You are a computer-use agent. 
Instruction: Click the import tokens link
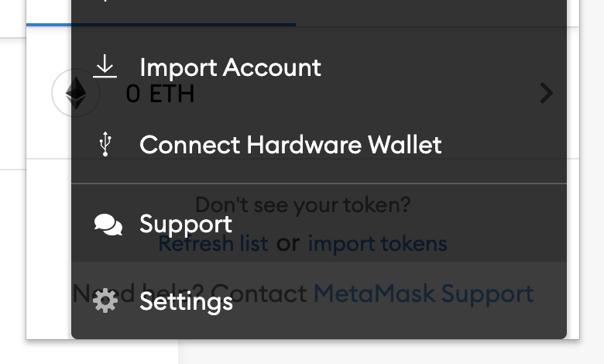(x=378, y=244)
